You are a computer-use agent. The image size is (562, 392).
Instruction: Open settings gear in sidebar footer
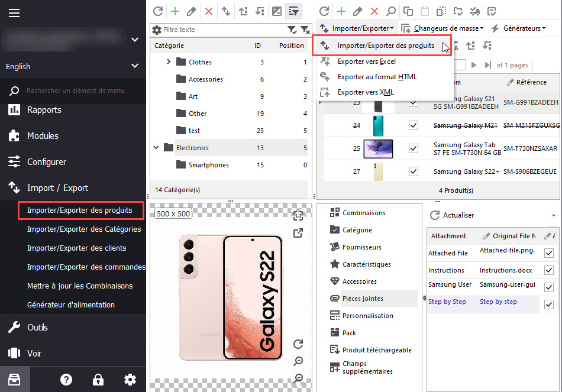coord(130,380)
